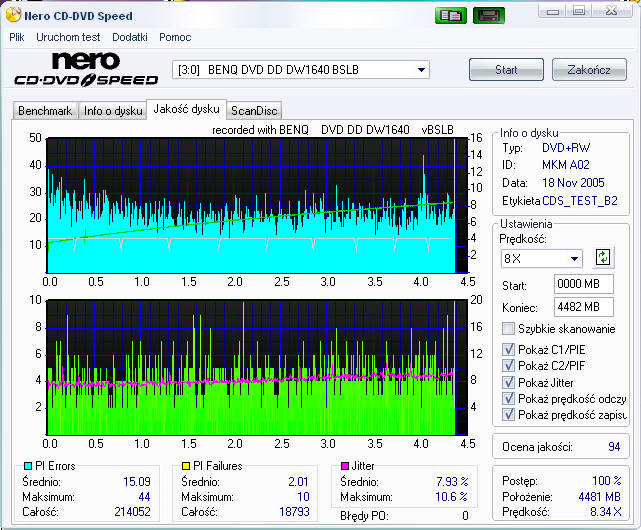Click the DVD+RW disc type value
This screenshot has height=530, width=641.
point(566,148)
